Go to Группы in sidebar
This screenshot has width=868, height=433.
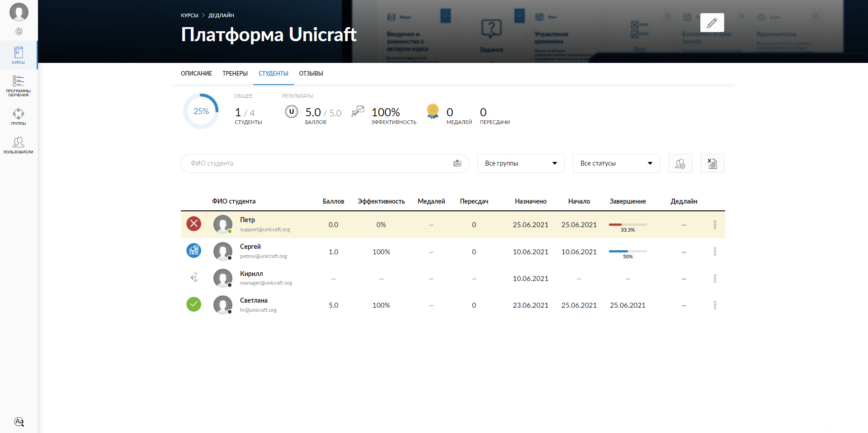[x=19, y=116]
